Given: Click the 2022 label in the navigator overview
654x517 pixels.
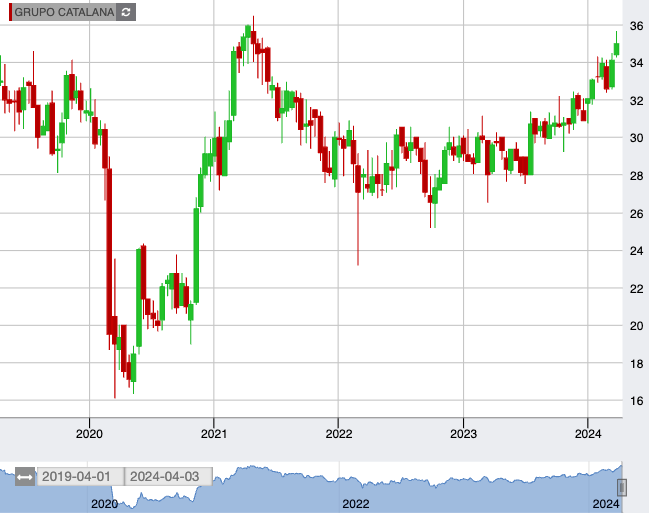Looking at the screenshot, I should [x=356, y=504].
